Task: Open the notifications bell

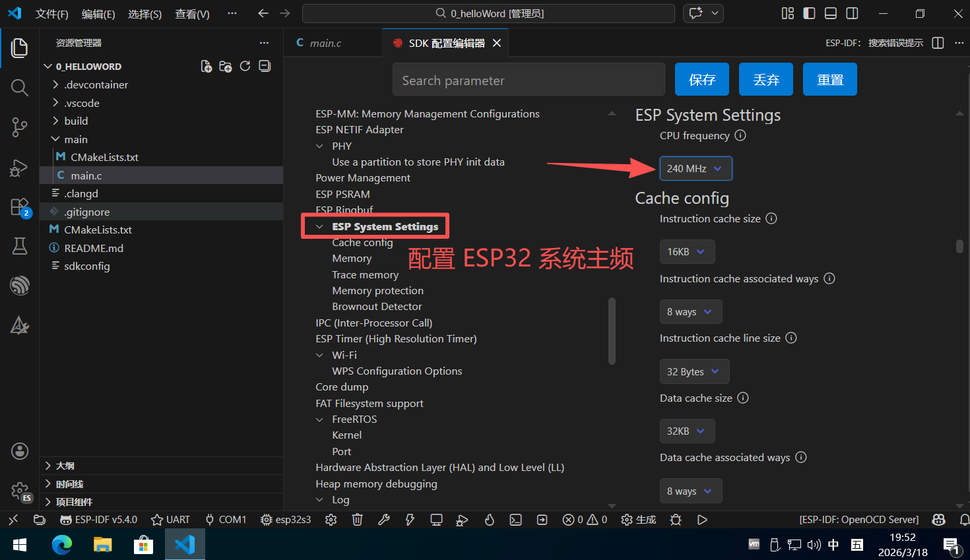Action: 964,520
